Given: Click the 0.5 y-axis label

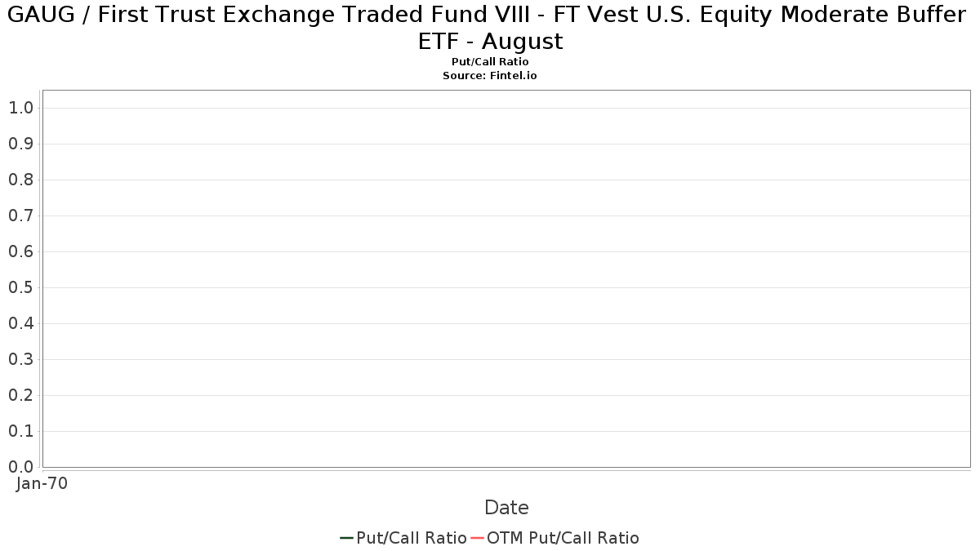Looking at the screenshot, I should (20, 287).
